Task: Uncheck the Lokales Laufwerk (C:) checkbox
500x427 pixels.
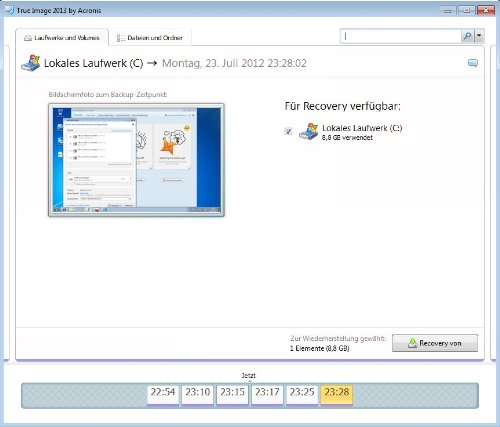Action: [x=288, y=131]
